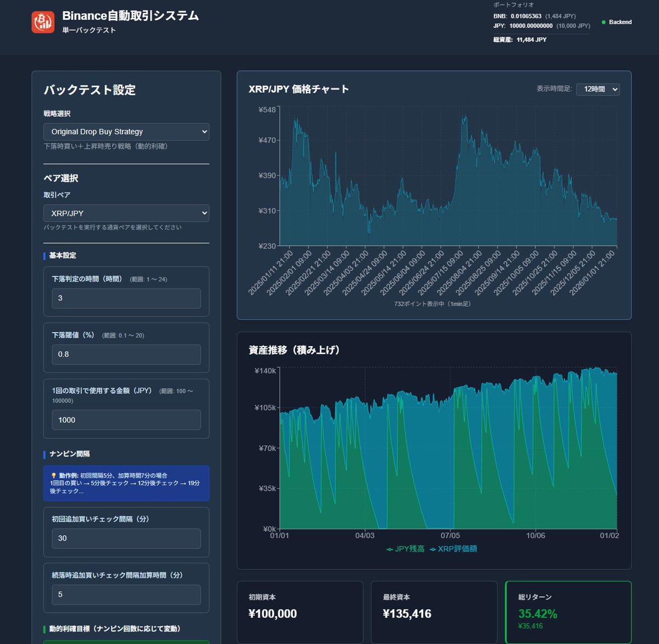Open the 12時間 display timeframe dropdown
The height and width of the screenshot is (644, 659).
pyautogui.click(x=597, y=89)
